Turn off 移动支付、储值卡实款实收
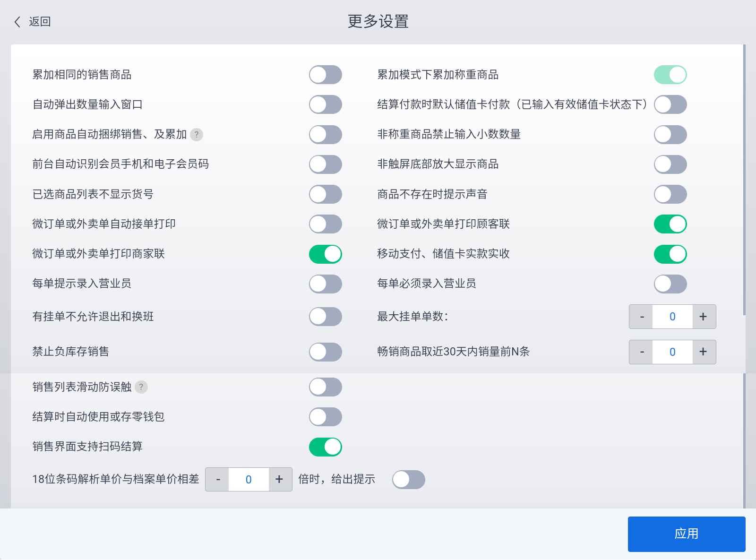 (x=670, y=254)
